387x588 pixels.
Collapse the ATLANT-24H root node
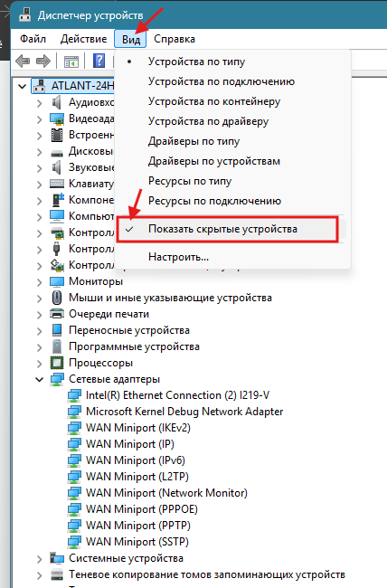tap(23, 86)
